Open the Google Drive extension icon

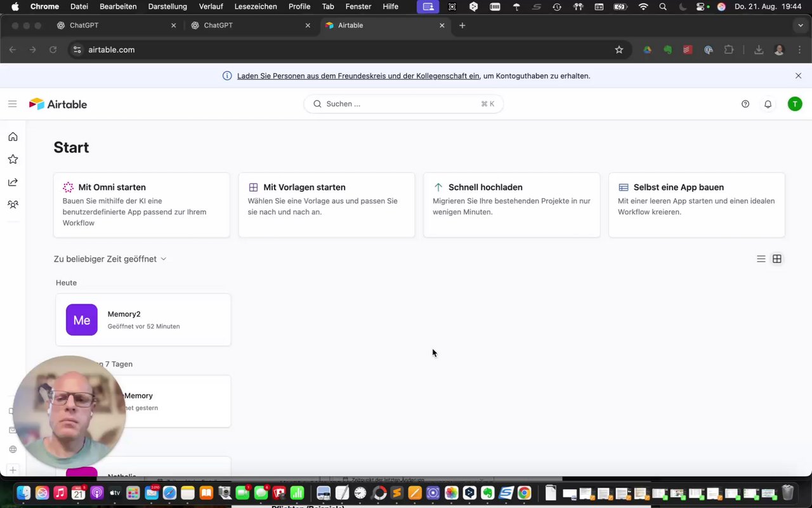pyautogui.click(x=647, y=50)
